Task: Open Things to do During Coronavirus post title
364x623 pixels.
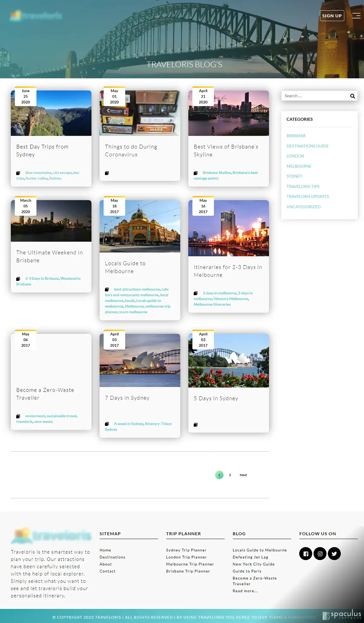Action: (131, 151)
